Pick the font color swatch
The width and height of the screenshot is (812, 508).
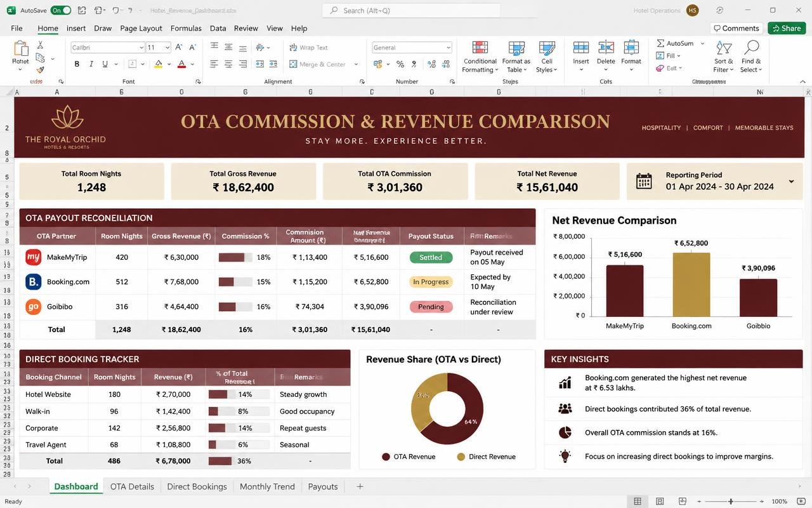click(x=181, y=64)
